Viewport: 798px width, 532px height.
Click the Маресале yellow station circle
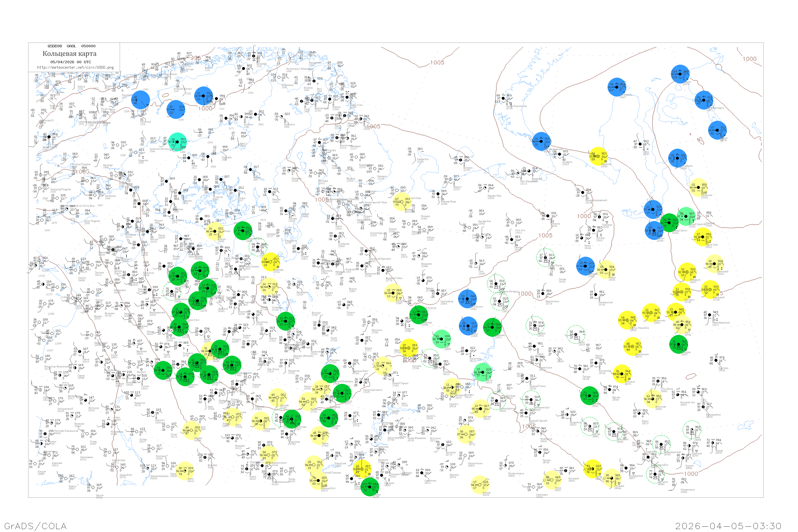tap(598, 156)
